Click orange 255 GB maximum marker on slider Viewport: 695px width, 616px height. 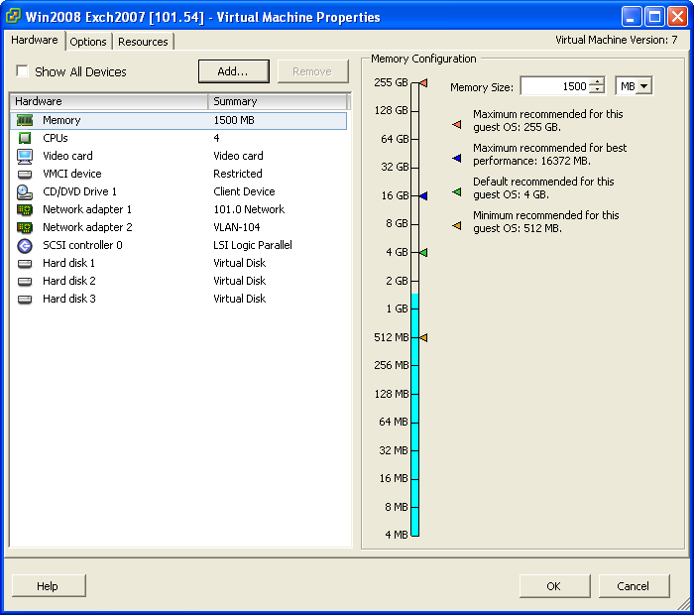pos(423,83)
